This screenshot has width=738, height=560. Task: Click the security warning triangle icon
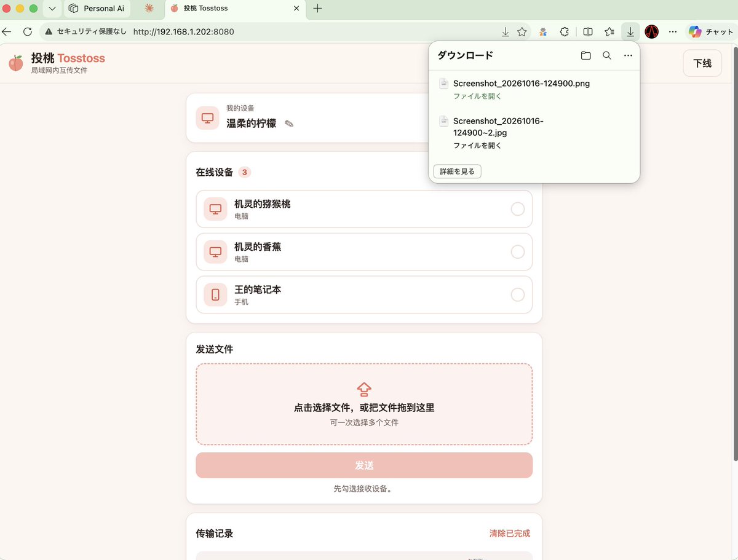49,31
